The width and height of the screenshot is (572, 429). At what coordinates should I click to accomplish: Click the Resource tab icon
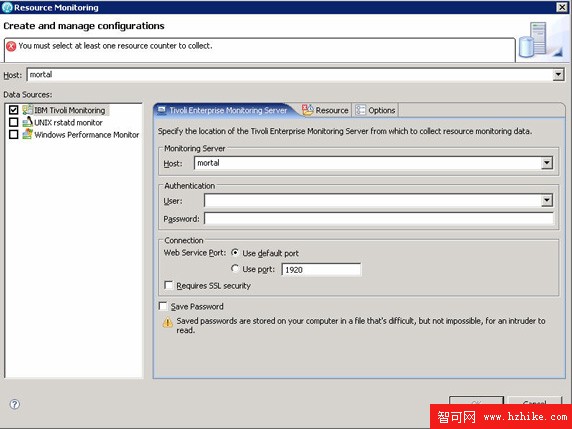point(308,110)
